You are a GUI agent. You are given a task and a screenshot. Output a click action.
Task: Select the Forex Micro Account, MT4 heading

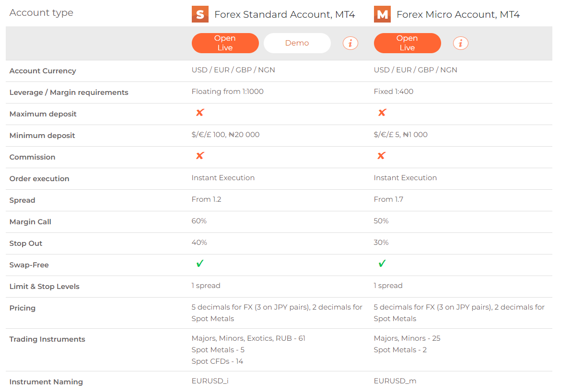pos(458,14)
